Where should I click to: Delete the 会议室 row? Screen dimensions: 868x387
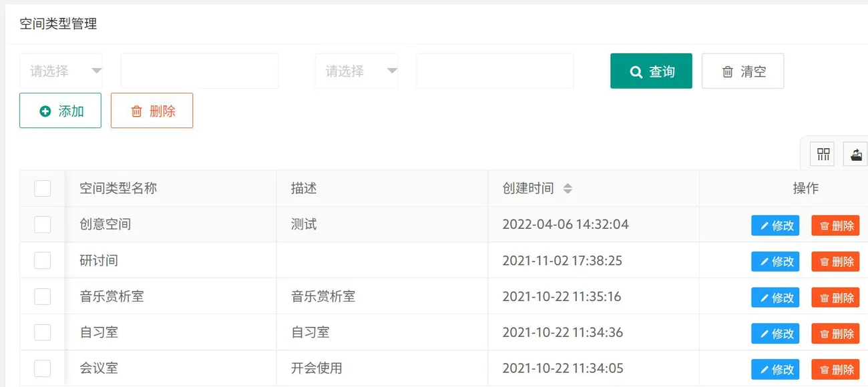pos(835,370)
